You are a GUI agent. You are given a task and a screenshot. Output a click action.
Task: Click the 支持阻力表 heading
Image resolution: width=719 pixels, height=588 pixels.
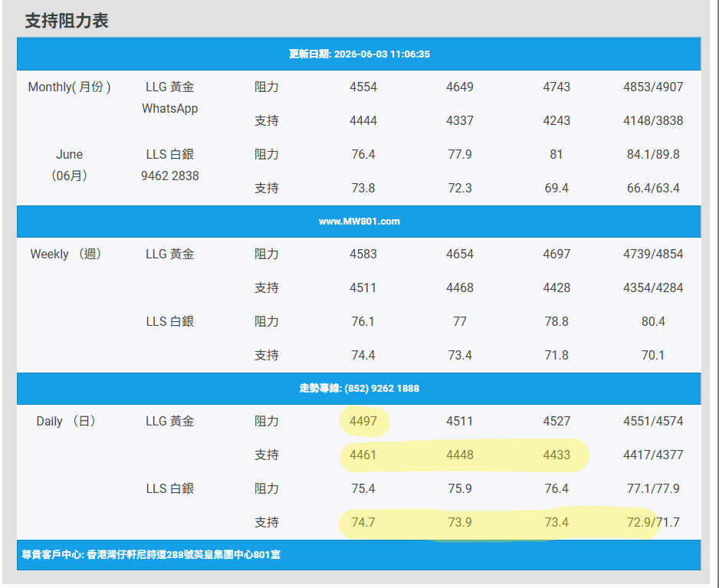tap(67, 21)
